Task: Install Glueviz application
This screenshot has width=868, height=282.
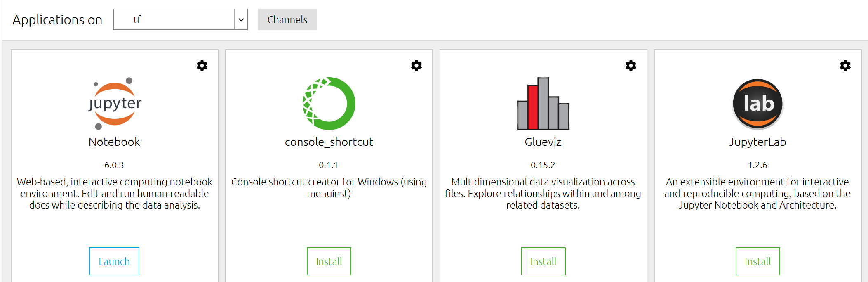Action: coord(543,261)
